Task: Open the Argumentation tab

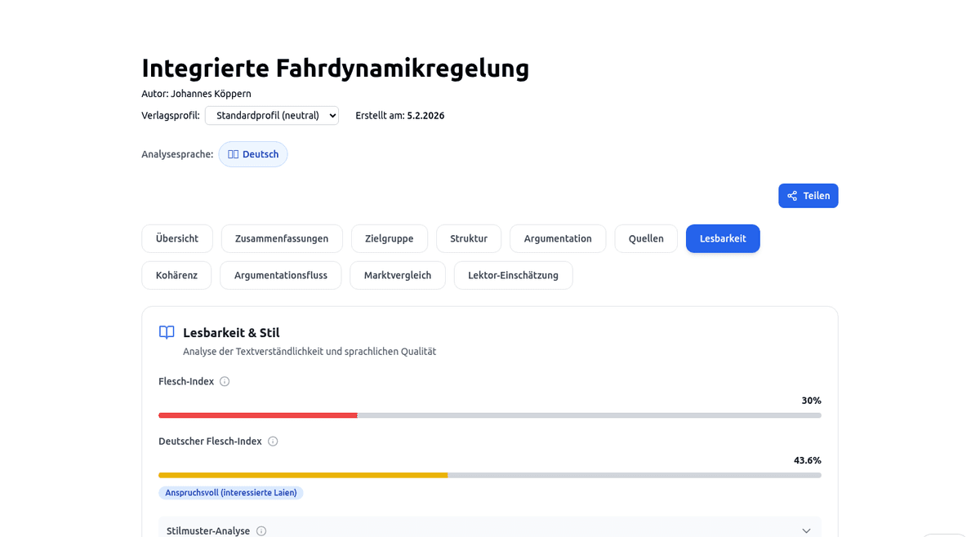Action: click(x=558, y=238)
